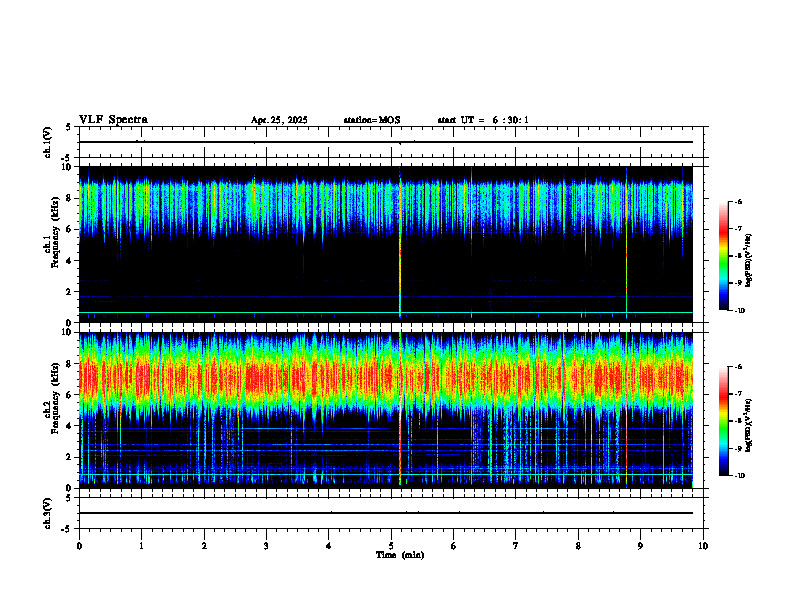
Task: Click the cyan horizontal line in ch.1 spectrogram
Action: (x=386, y=313)
